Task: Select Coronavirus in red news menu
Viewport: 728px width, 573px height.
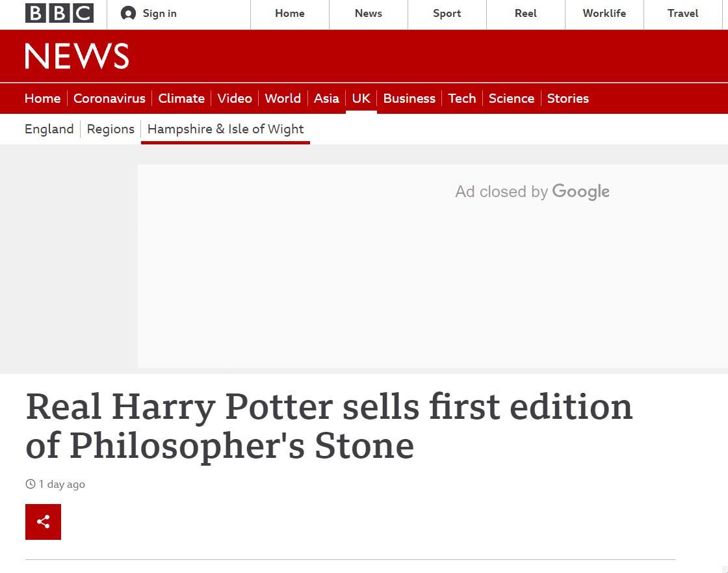Action: (x=110, y=98)
